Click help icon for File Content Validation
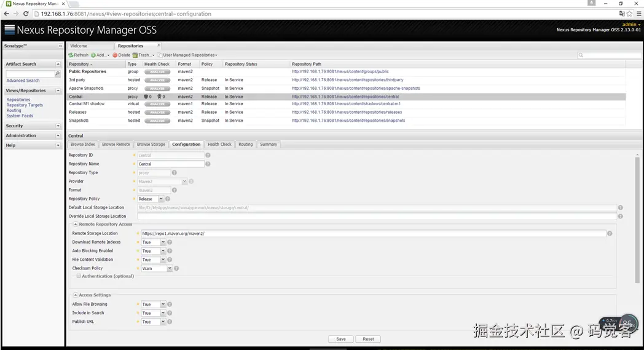The height and width of the screenshot is (350, 644). click(x=170, y=260)
